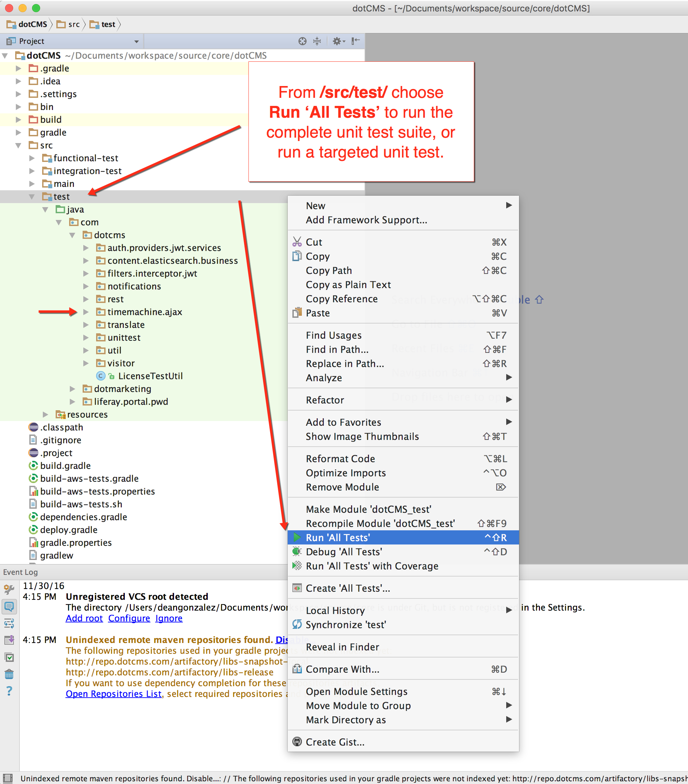Click the test breadcrumb
Screen dimensions: 688x784
click(103, 25)
